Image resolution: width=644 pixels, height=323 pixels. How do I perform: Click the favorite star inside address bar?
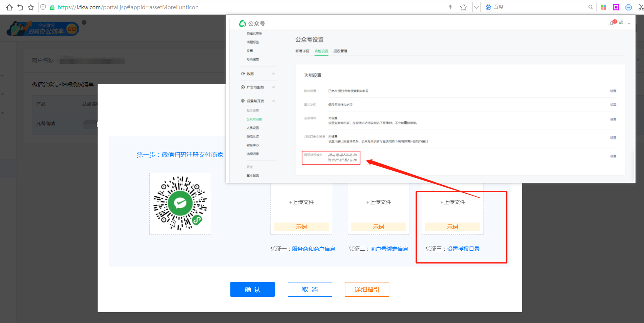463,7
